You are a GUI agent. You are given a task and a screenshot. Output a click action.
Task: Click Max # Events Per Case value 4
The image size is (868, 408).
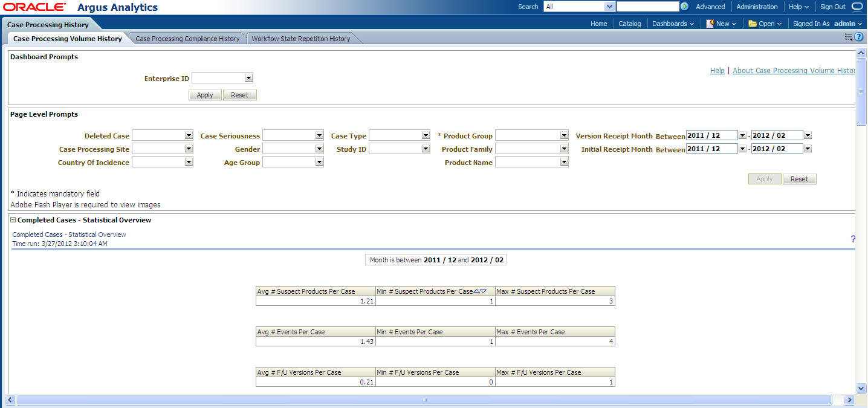(x=611, y=342)
